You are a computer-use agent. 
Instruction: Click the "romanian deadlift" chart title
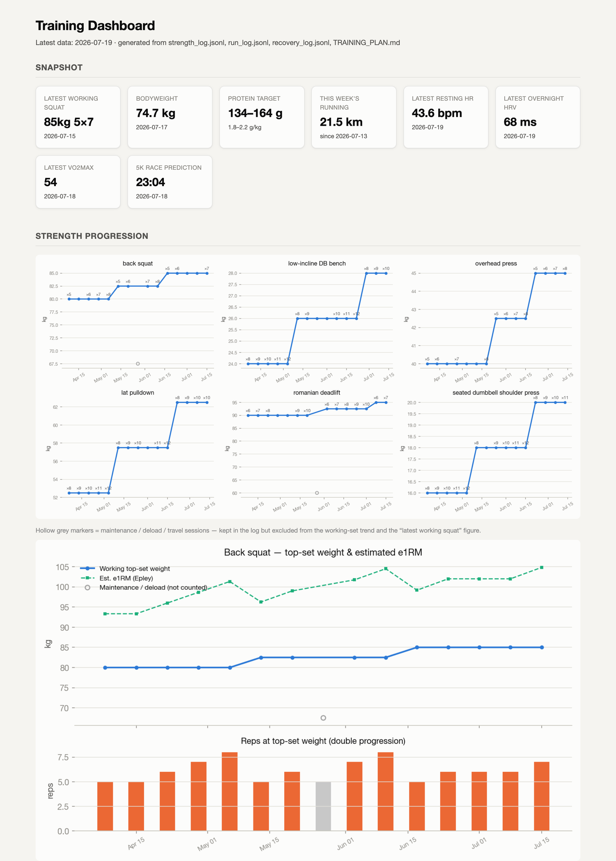(317, 392)
